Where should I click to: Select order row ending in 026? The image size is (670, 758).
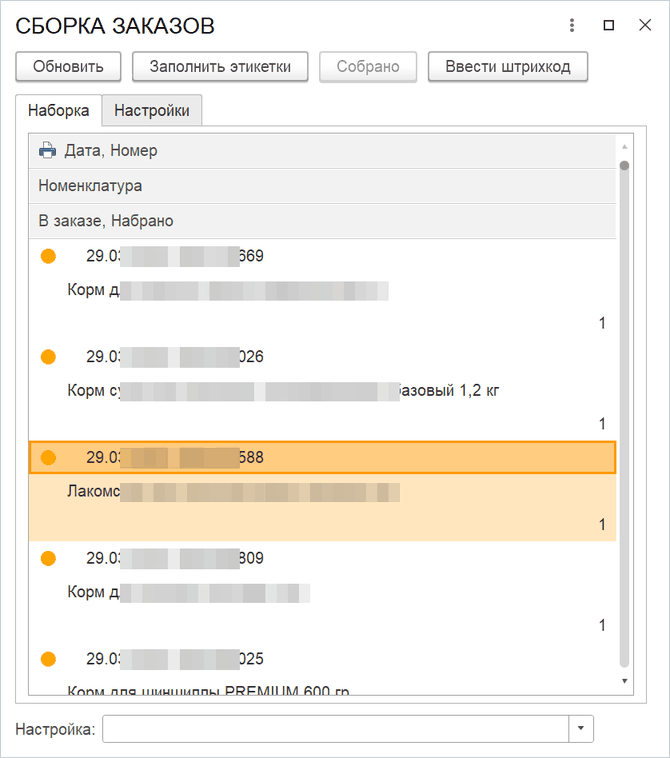(x=322, y=356)
